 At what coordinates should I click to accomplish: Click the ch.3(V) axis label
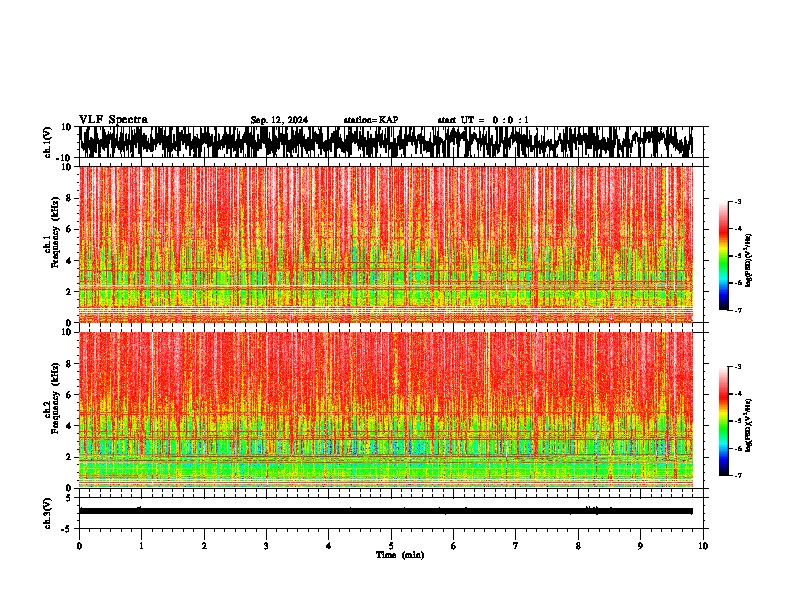pyautogui.click(x=48, y=514)
